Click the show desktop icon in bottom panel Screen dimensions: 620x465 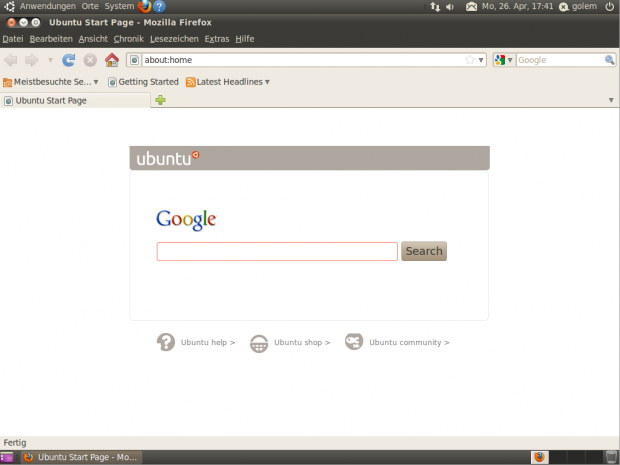(7, 457)
